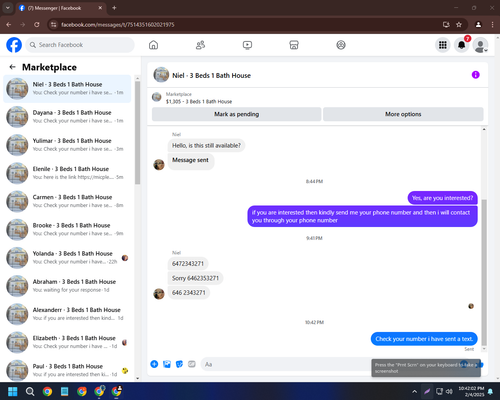The height and width of the screenshot is (400, 500).
Task: Open Abraham conversation in the list
Action: coord(67,286)
